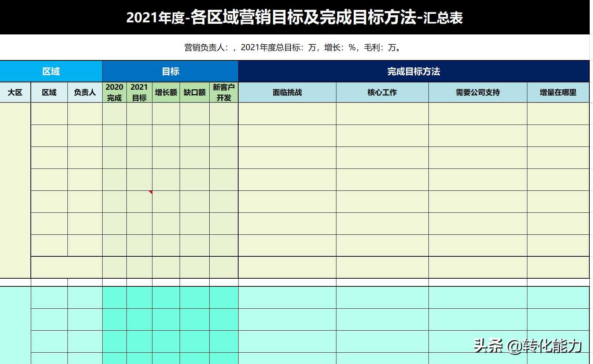Select the 新客户 开发 column header
The height and width of the screenshot is (364, 593).
[x=224, y=92]
